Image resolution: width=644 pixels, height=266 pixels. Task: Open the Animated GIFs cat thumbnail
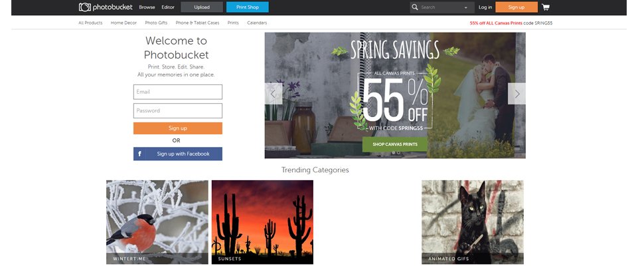tap(473, 222)
